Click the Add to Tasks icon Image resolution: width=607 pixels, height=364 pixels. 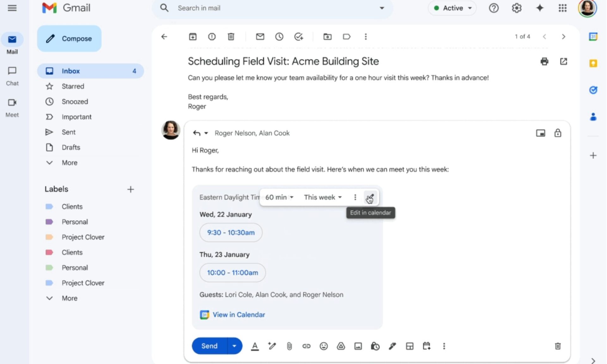tap(298, 37)
